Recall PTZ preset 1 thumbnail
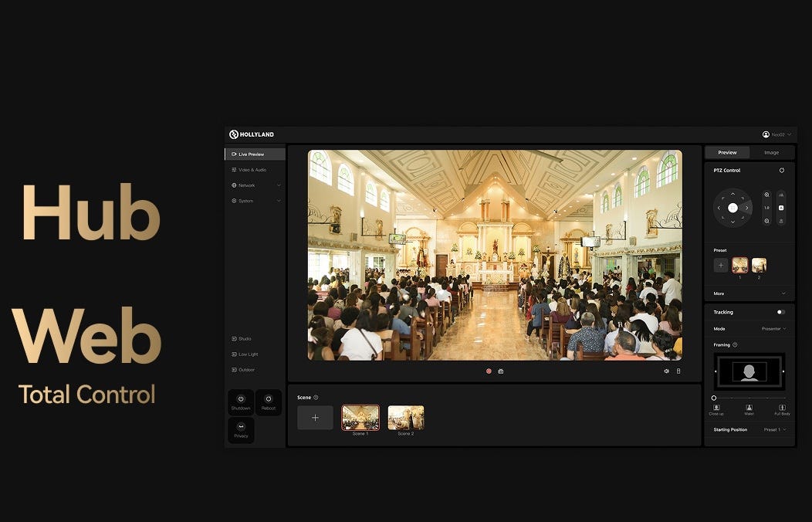Image resolution: width=812 pixels, height=522 pixels. (x=739, y=265)
